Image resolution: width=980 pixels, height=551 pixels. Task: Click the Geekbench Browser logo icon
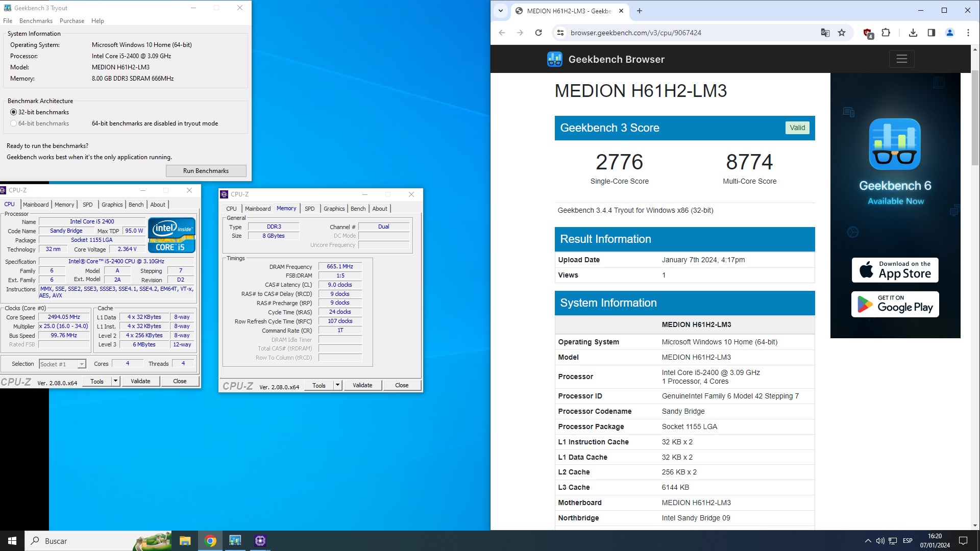(555, 59)
